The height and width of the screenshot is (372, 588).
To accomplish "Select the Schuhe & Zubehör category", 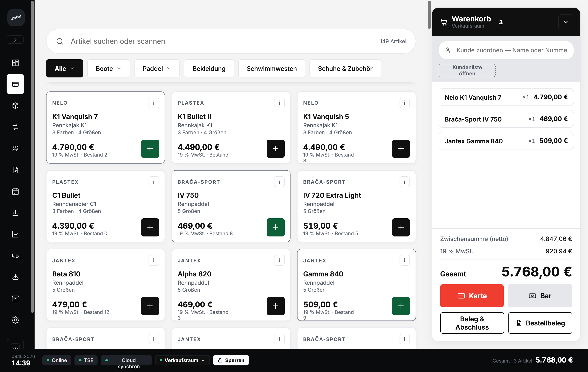I will pyautogui.click(x=345, y=68).
